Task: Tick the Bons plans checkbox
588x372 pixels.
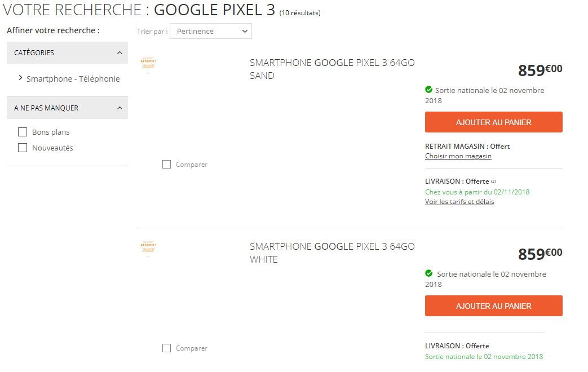Action: (x=23, y=132)
